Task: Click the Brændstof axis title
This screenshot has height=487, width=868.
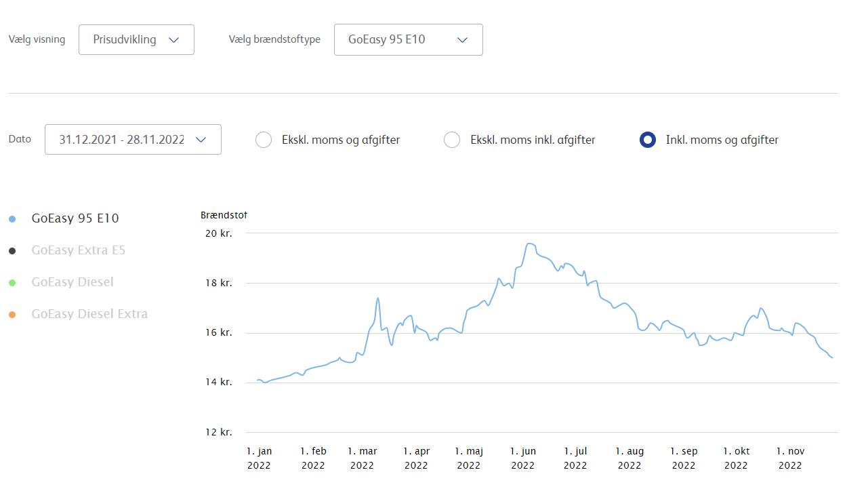Action: (224, 216)
